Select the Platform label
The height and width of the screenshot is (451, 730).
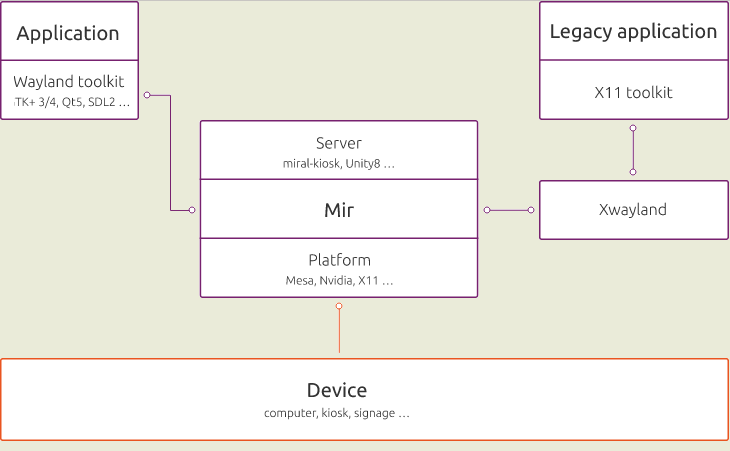339,260
